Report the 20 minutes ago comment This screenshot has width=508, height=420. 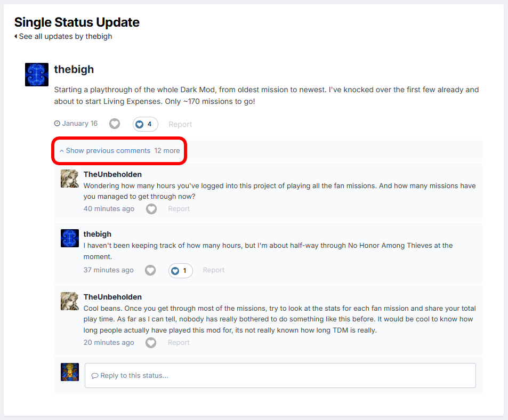179,343
